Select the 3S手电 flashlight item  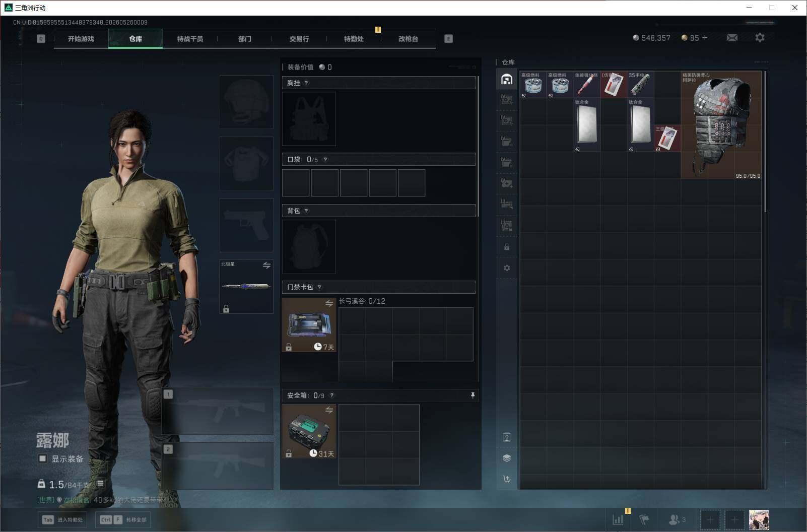pos(641,84)
